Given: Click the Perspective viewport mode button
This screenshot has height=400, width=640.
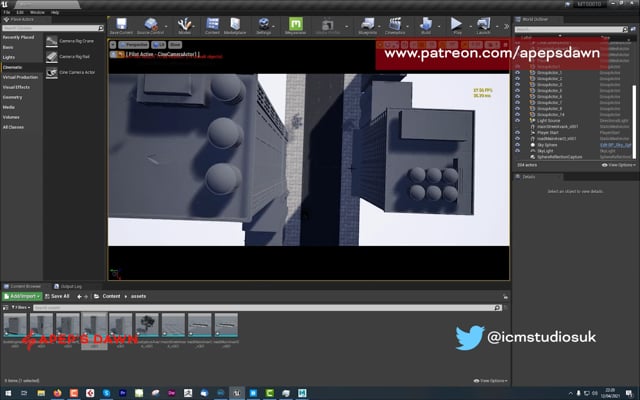Looking at the screenshot, I should tap(134, 45).
